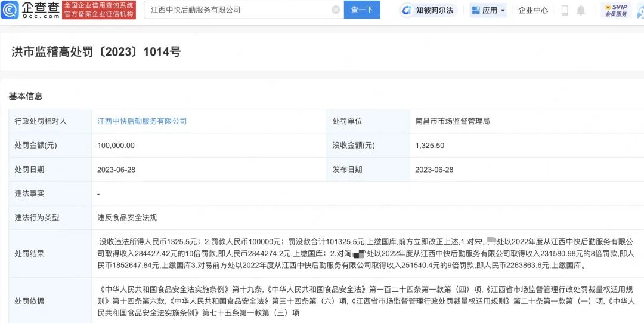Screen dimensions: 644x323
Task: Open the 企业中心 menu
Action: (x=532, y=10)
